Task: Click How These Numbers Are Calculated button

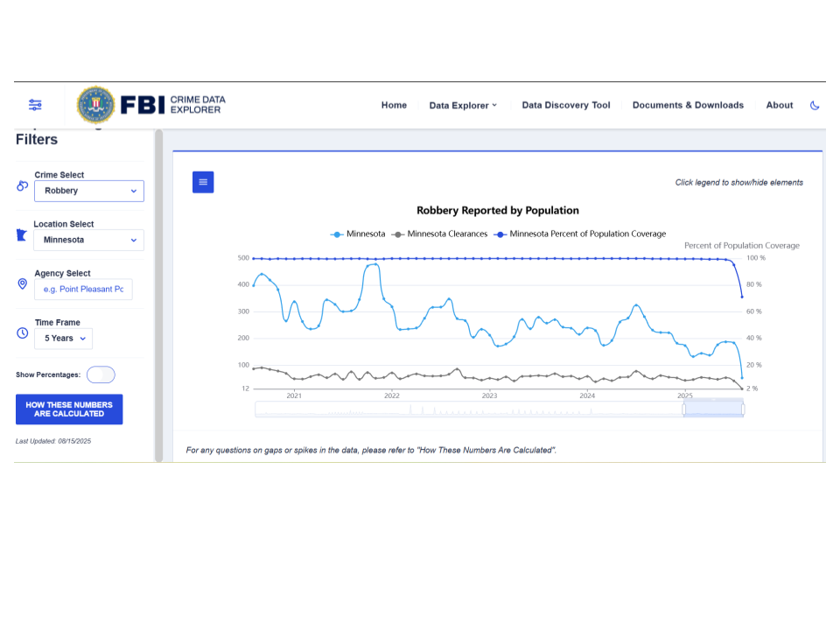Action: click(x=69, y=409)
